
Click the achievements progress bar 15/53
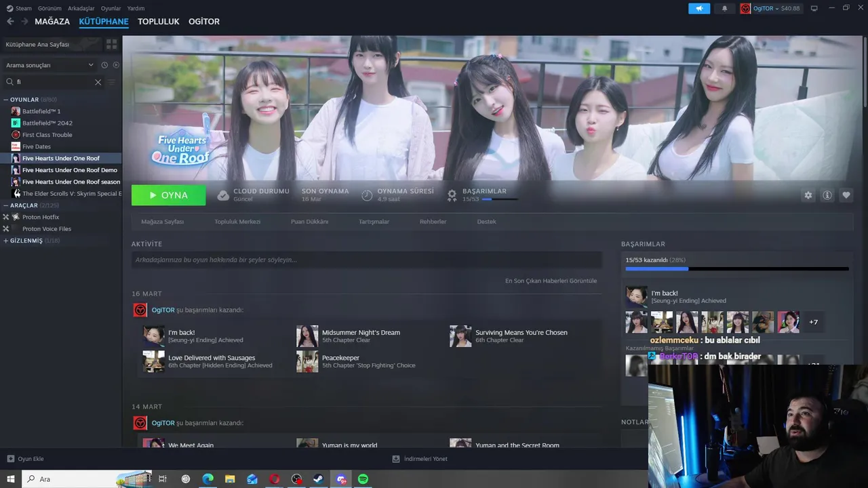coord(737,268)
